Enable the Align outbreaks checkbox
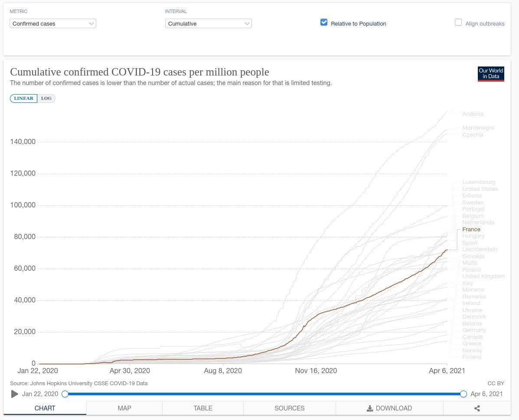 tap(458, 23)
